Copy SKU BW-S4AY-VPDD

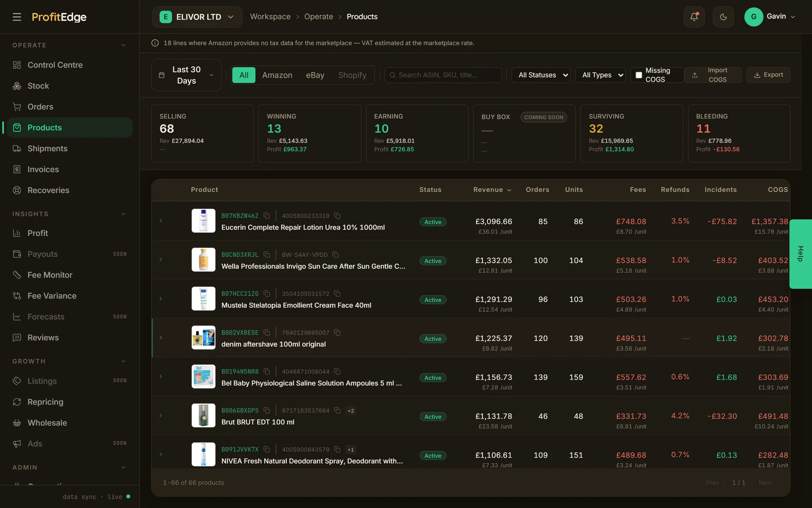coord(335,254)
